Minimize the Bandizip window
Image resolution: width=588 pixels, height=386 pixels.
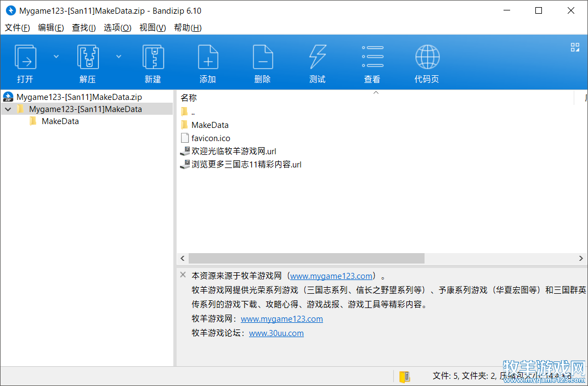(x=507, y=10)
